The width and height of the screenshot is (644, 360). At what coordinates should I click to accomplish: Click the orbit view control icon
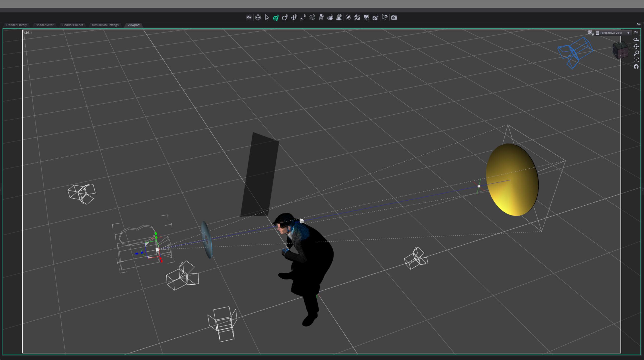pyautogui.click(x=636, y=39)
